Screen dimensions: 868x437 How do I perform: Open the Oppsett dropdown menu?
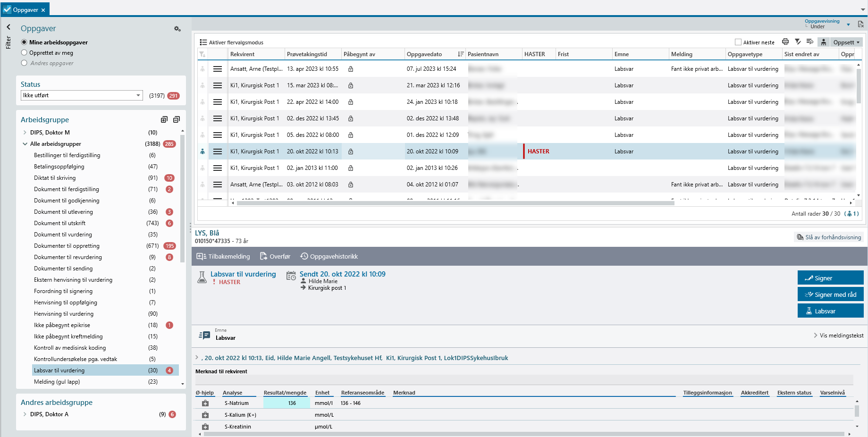846,42
